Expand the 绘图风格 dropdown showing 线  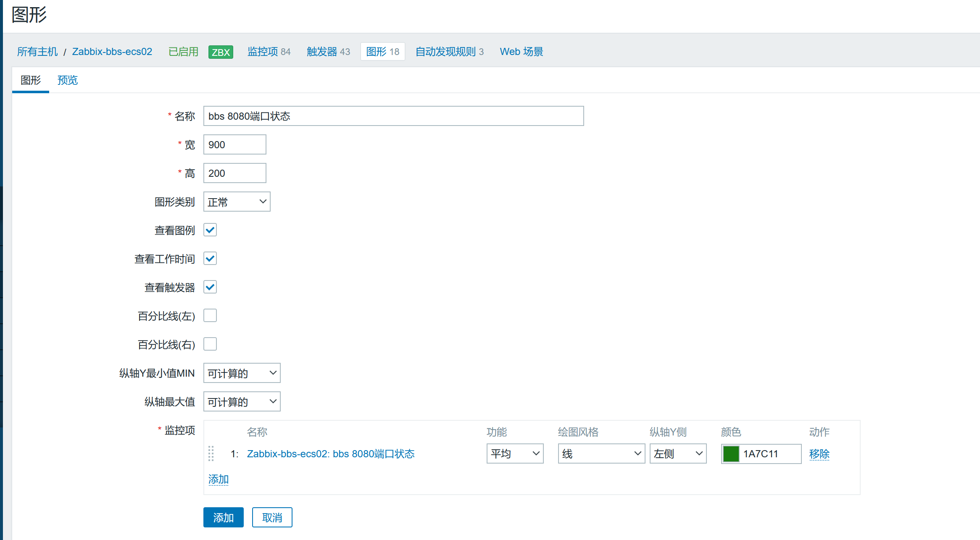click(x=601, y=454)
